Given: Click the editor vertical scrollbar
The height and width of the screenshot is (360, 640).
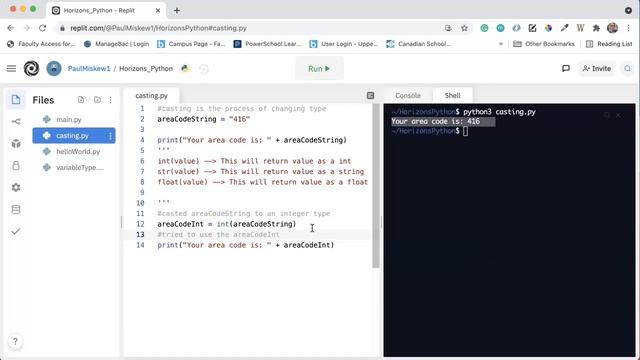Looking at the screenshot, I should click(376, 186).
